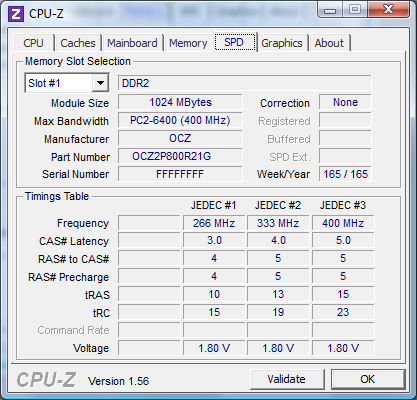Click the JEDEC #3 voltage 1.80 V
Image resolution: width=417 pixels, height=400 pixels.
click(343, 348)
